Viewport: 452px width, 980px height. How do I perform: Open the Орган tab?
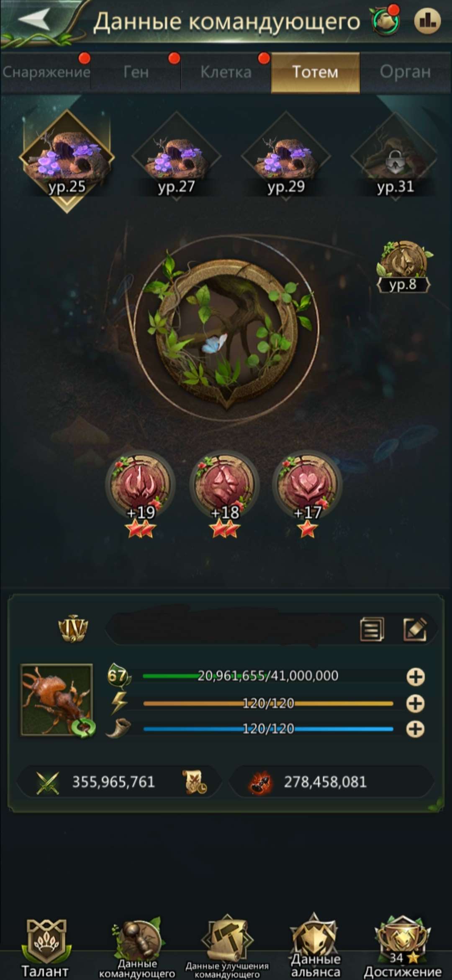coord(405,72)
